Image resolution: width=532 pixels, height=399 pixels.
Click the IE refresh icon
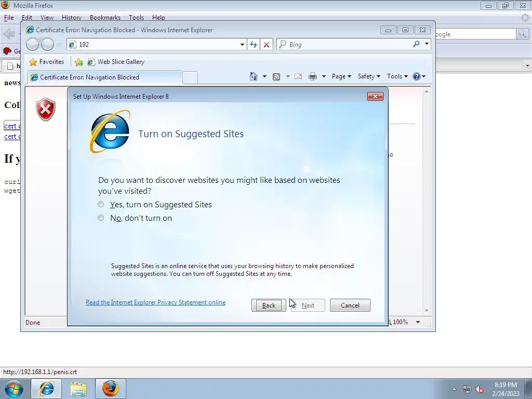click(x=254, y=45)
